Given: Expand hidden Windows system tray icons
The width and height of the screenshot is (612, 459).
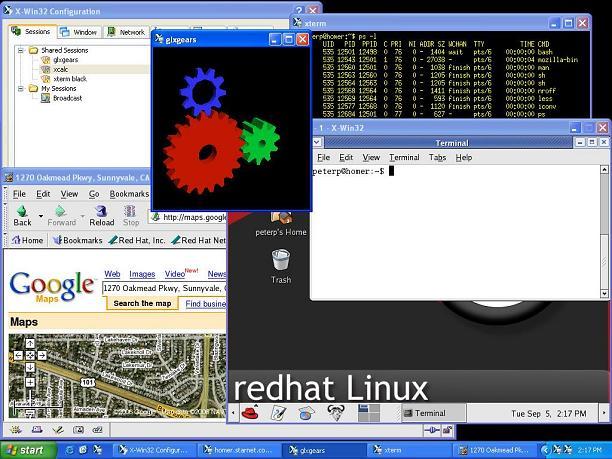Looking at the screenshot, I should pos(545,450).
